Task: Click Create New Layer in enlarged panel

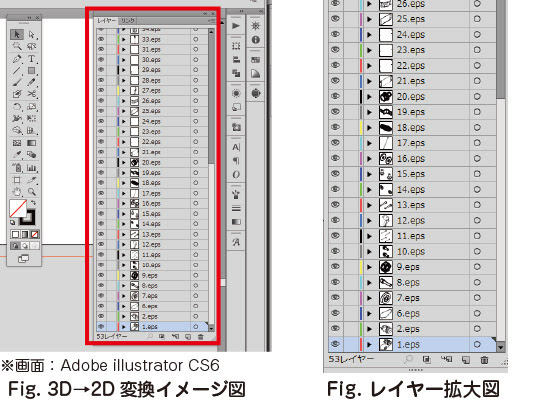Action: coord(466,360)
